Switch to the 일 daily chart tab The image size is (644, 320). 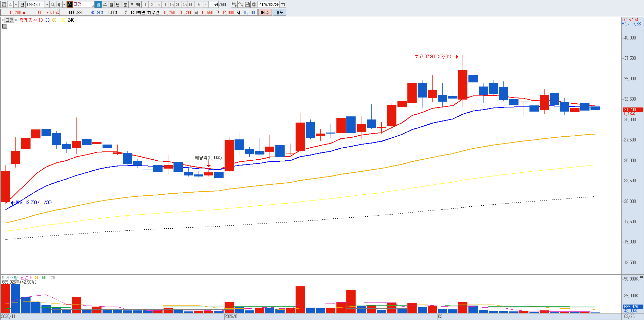98,4
